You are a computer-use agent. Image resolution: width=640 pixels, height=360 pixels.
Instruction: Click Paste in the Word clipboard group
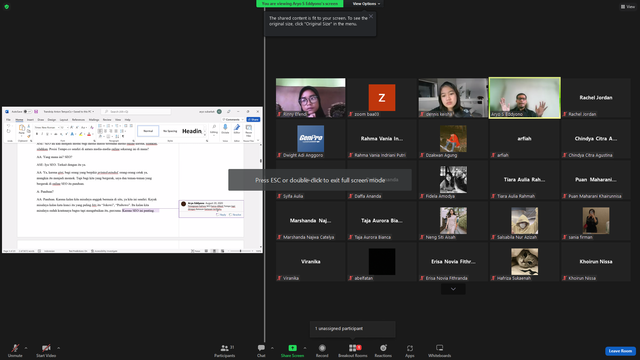[22, 130]
